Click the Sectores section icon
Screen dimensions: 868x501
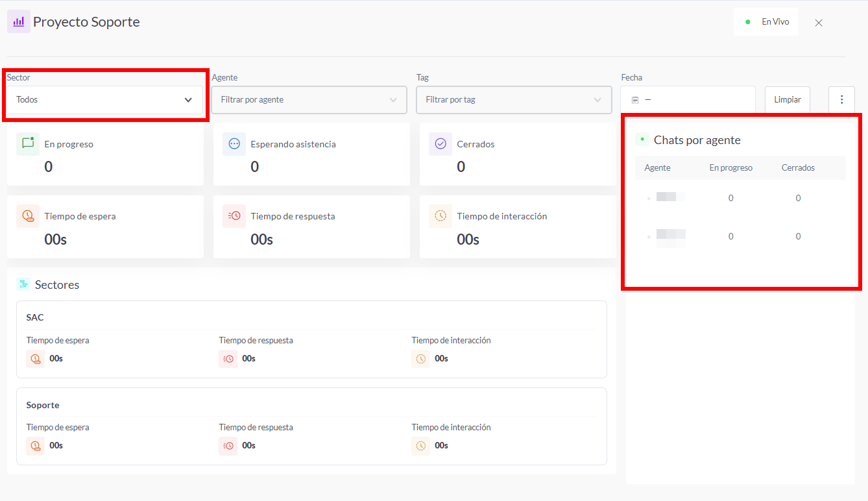[23, 284]
